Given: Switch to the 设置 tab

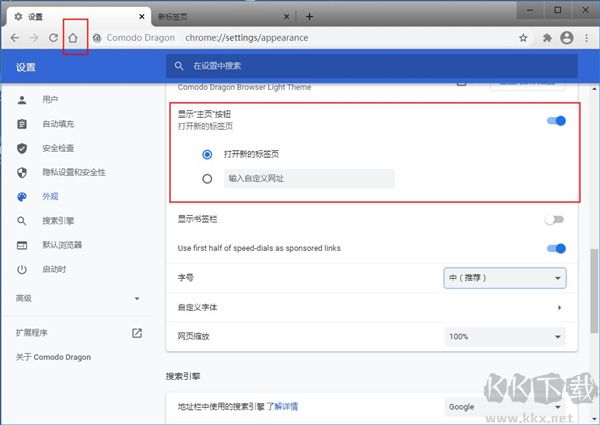Looking at the screenshot, I should click(77, 16).
